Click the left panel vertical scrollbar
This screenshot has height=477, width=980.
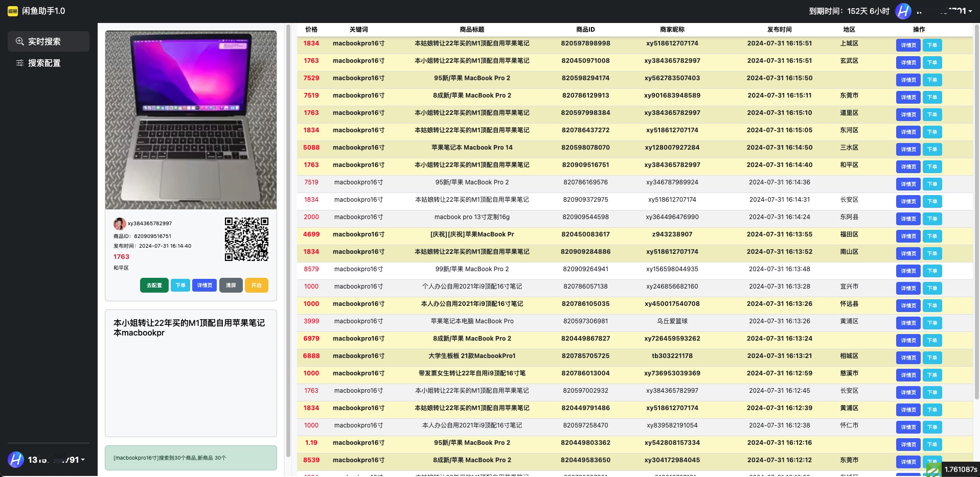[288, 240]
